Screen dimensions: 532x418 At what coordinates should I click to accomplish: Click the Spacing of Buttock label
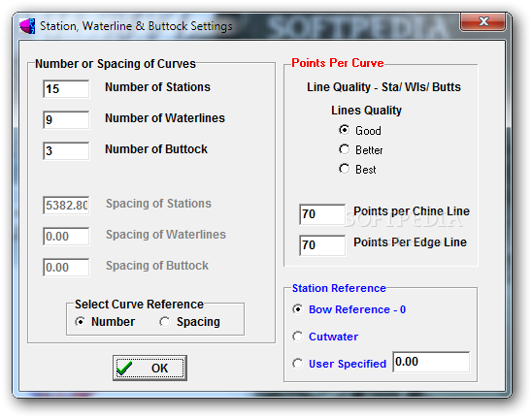(x=157, y=266)
